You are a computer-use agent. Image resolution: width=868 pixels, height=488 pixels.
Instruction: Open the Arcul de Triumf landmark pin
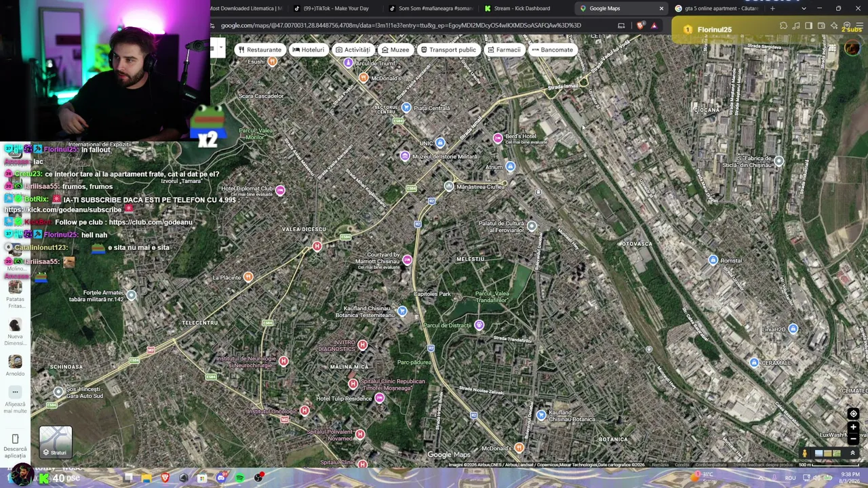tap(348, 63)
